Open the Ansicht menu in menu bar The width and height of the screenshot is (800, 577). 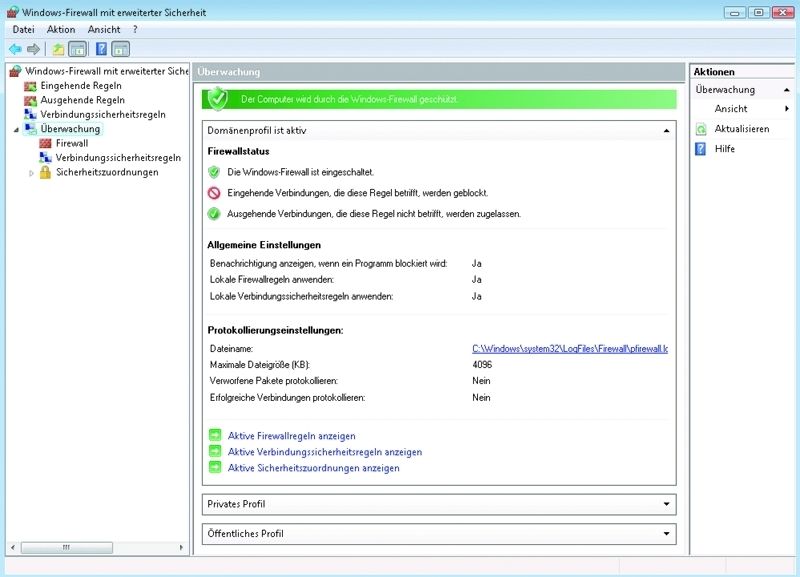[104, 30]
